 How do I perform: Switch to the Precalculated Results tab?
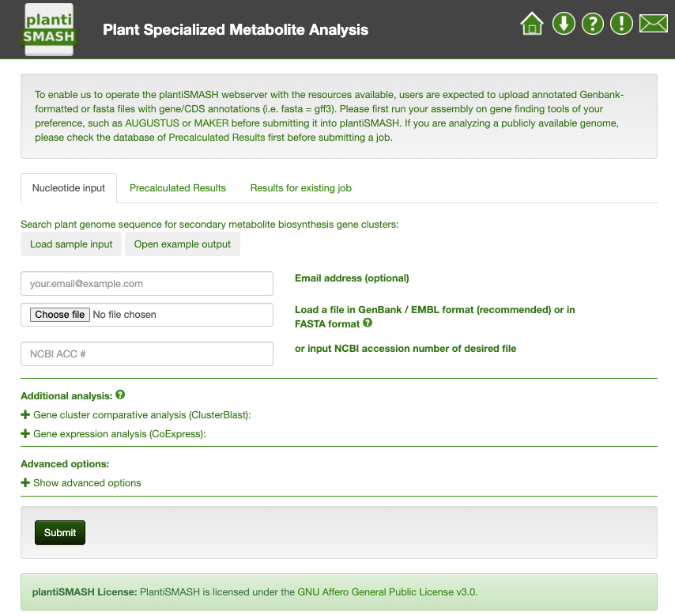pyautogui.click(x=177, y=188)
